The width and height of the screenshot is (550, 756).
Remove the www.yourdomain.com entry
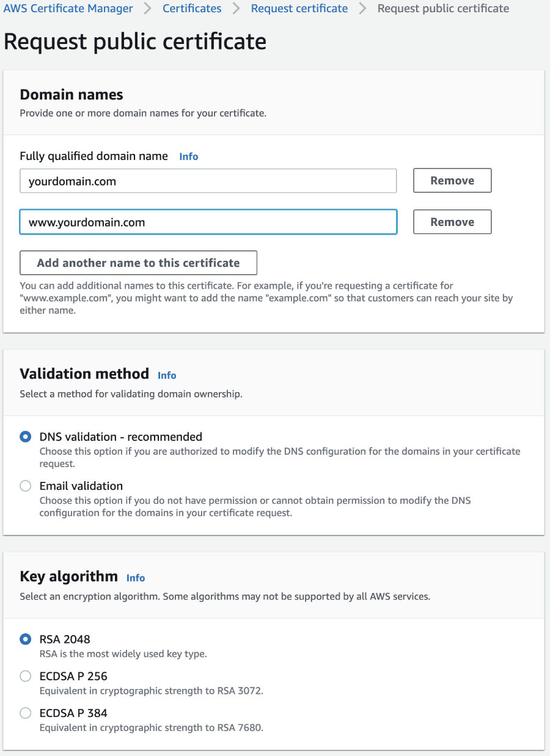452,222
